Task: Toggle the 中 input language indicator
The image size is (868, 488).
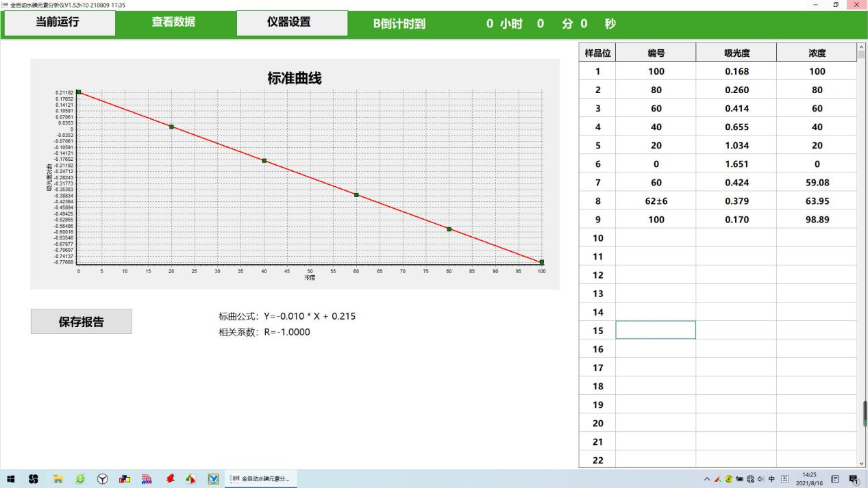Action: pos(772,478)
